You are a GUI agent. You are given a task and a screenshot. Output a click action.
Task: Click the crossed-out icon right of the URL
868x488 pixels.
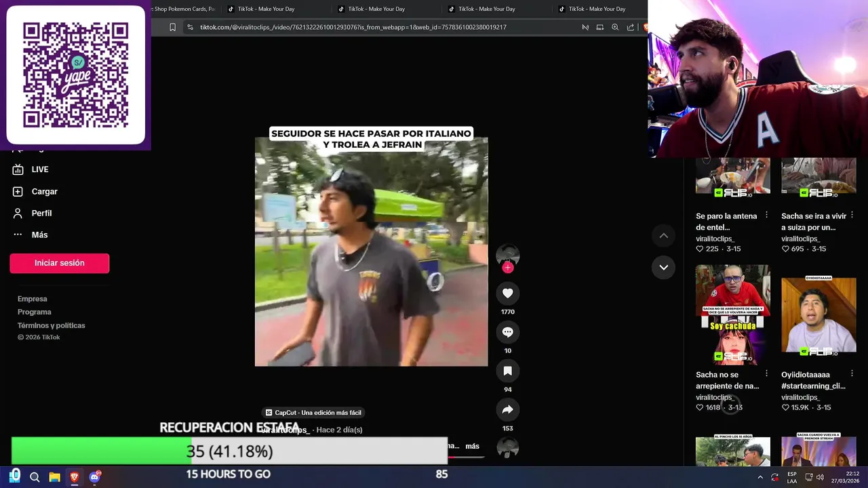click(585, 27)
